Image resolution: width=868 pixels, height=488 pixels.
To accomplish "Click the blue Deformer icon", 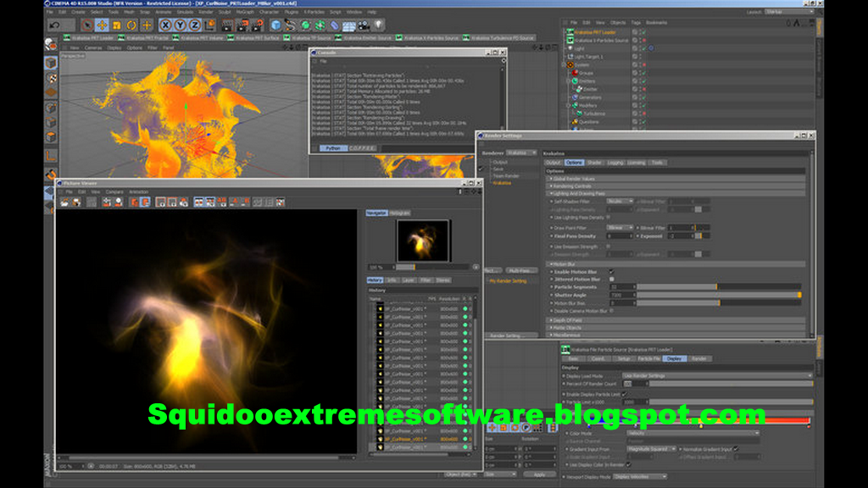I will click(334, 25).
